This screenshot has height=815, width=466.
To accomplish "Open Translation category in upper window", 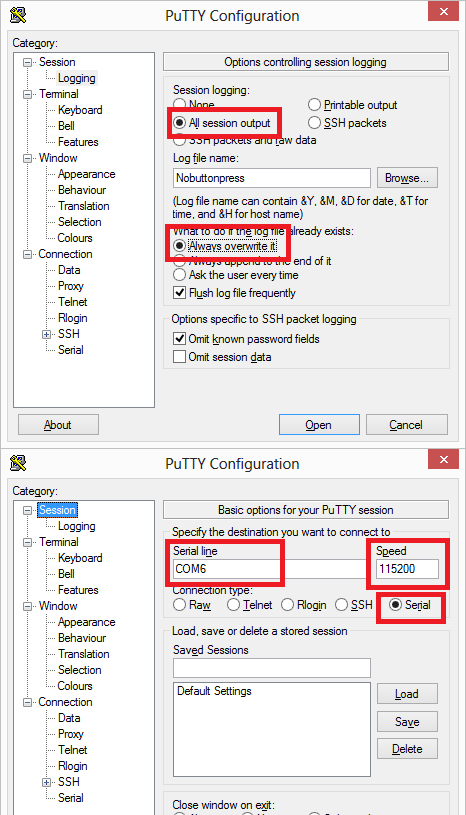I will [84, 206].
